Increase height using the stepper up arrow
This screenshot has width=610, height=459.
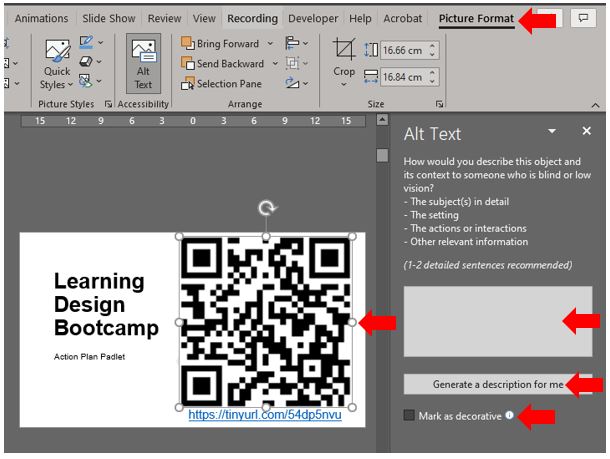tap(433, 46)
